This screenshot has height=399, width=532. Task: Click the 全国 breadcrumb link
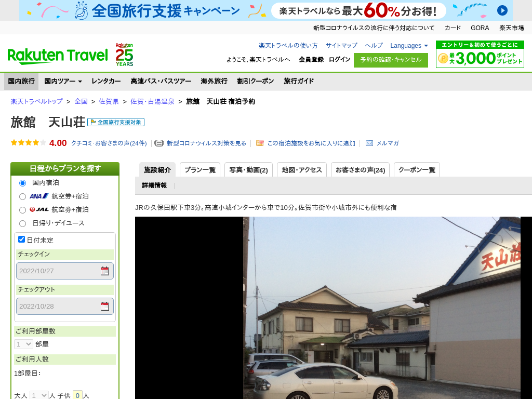point(81,101)
